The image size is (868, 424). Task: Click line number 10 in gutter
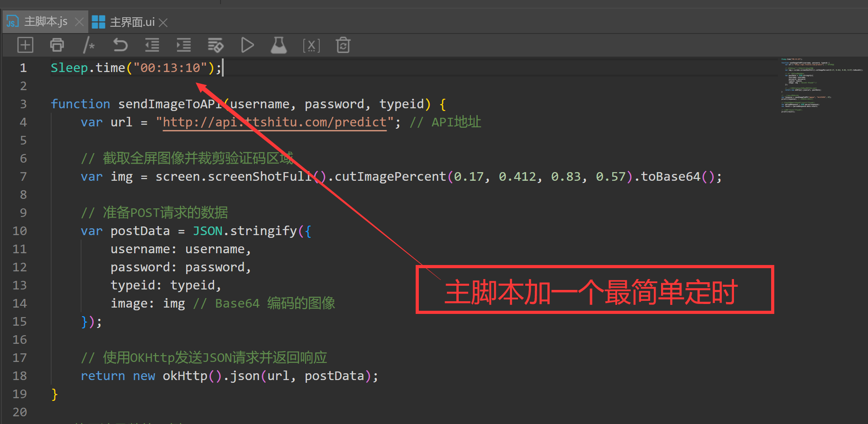pos(20,231)
